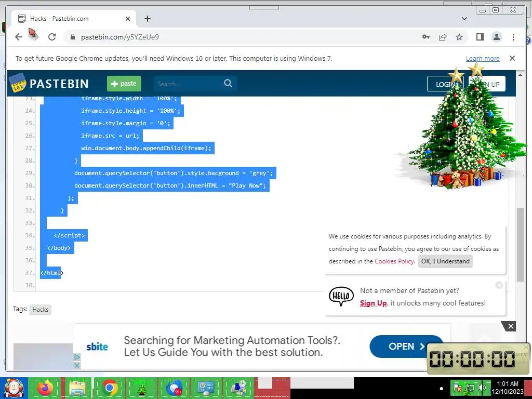Click the HELLO speech bubble icon
The height and width of the screenshot is (399, 532).
coord(341,296)
